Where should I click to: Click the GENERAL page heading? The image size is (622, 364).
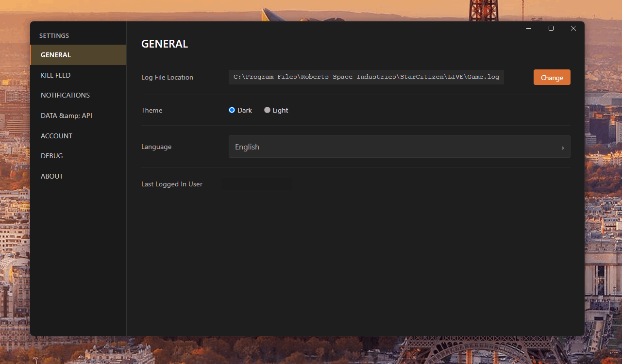165,44
